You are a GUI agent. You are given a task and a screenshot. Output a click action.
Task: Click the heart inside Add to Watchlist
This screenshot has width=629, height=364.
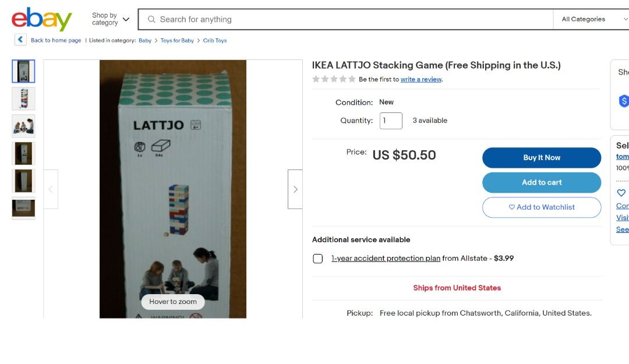512,207
